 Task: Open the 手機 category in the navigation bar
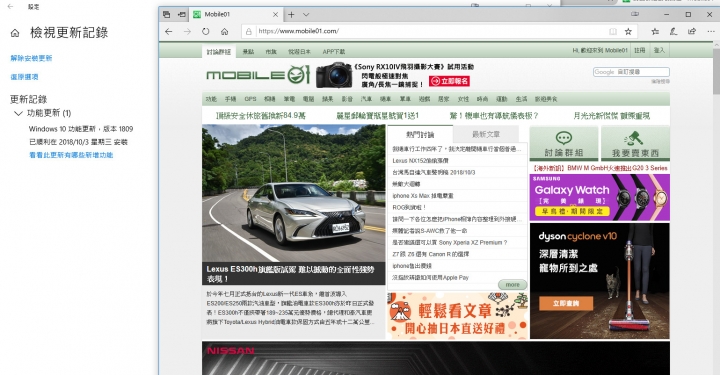pyautogui.click(x=231, y=99)
